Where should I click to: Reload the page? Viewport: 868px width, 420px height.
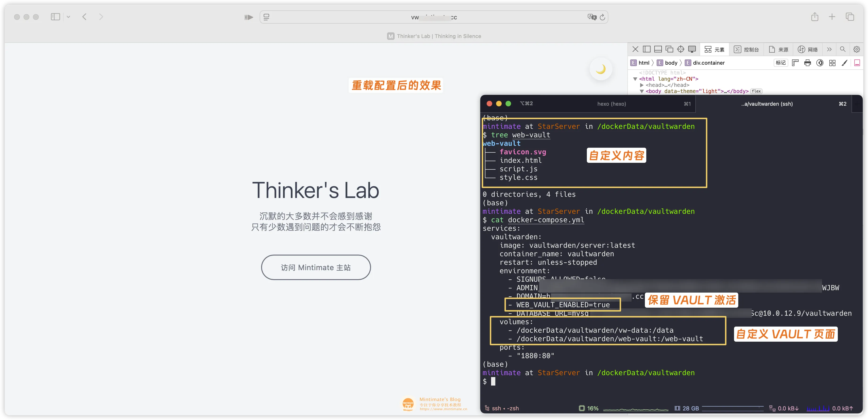pos(602,17)
